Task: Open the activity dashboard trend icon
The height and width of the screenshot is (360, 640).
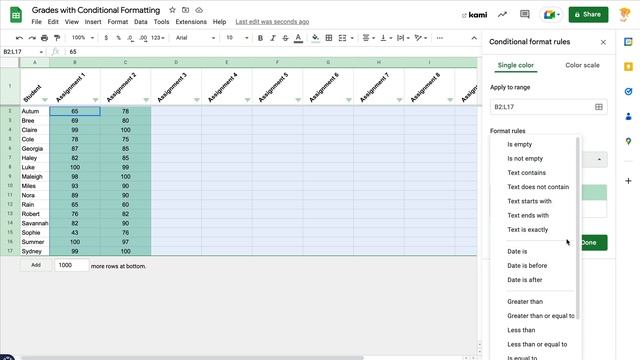Action: tap(502, 15)
